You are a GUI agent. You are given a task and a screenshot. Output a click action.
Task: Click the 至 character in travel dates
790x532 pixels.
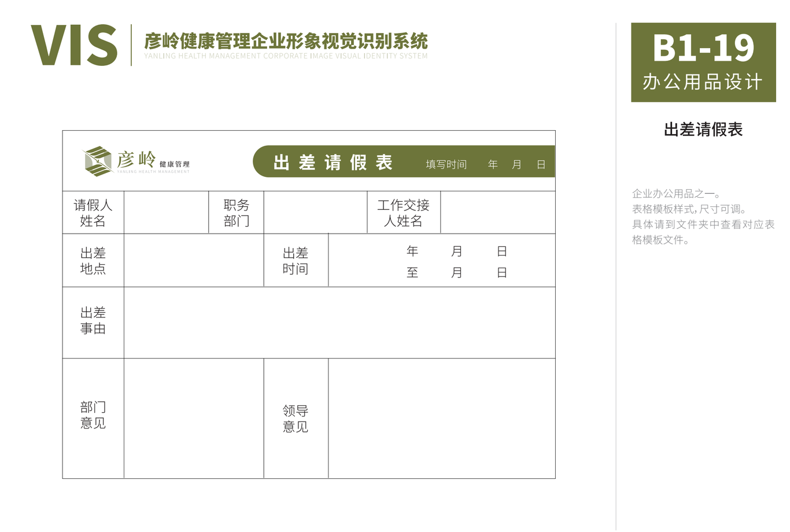(x=412, y=272)
